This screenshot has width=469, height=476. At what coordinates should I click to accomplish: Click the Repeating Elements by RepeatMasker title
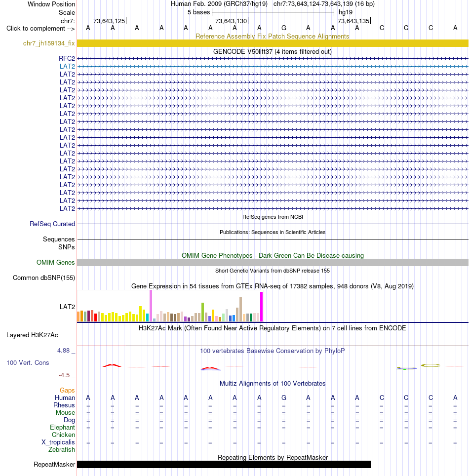pyautogui.click(x=273, y=457)
